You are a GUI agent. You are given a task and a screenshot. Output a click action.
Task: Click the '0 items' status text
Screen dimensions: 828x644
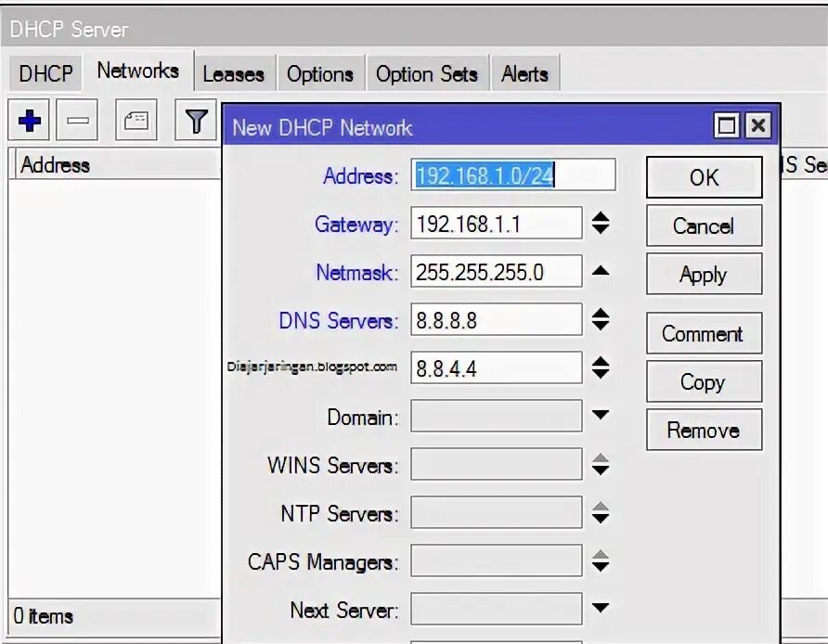(x=44, y=616)
